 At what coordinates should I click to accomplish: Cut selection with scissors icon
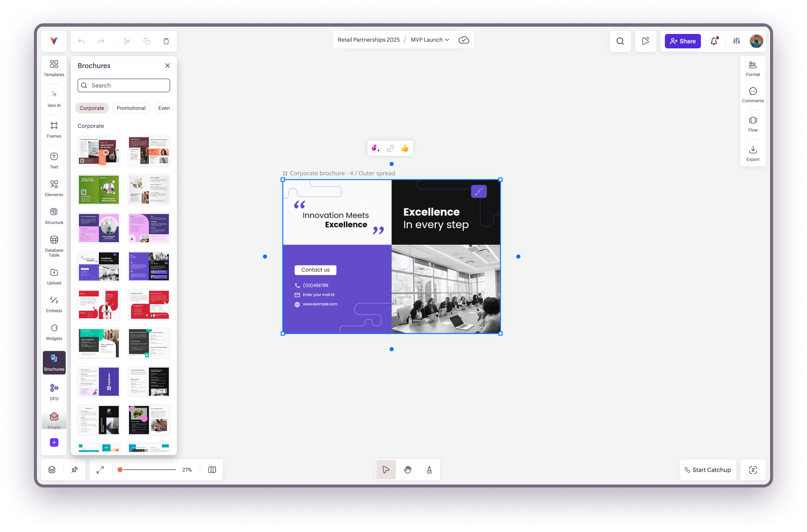point(127,41)
